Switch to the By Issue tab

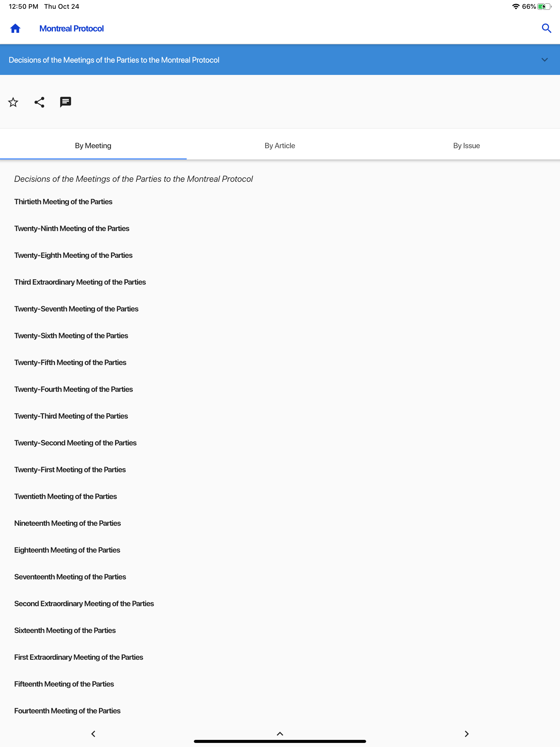point(466,145)
